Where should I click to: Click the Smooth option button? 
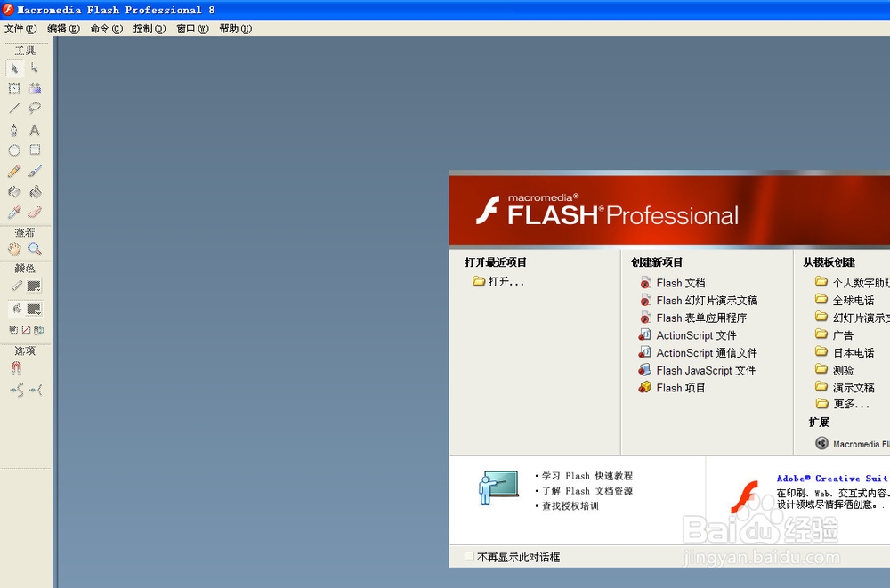16,390
